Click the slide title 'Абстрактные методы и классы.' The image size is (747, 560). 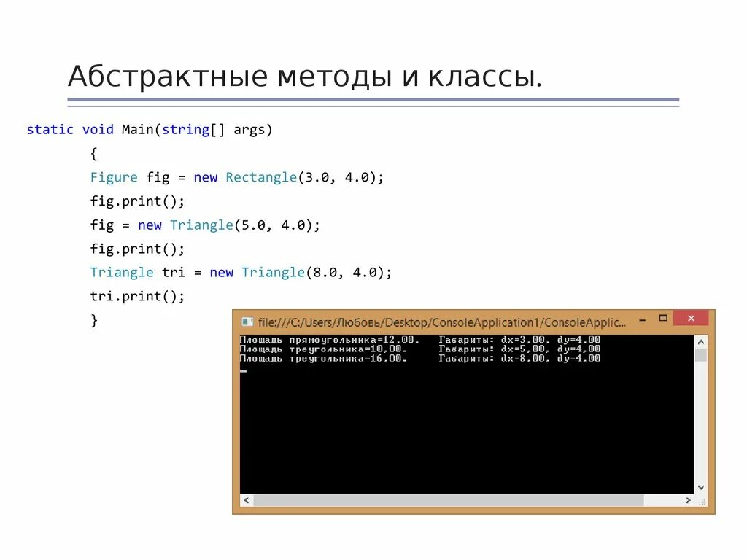(305, 76)
